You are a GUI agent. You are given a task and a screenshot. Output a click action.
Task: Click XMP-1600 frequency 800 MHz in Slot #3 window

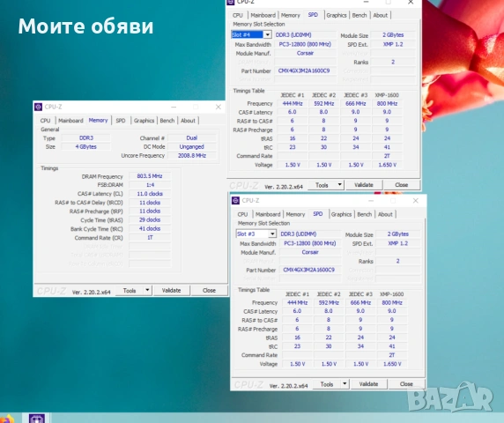point(392,302)
